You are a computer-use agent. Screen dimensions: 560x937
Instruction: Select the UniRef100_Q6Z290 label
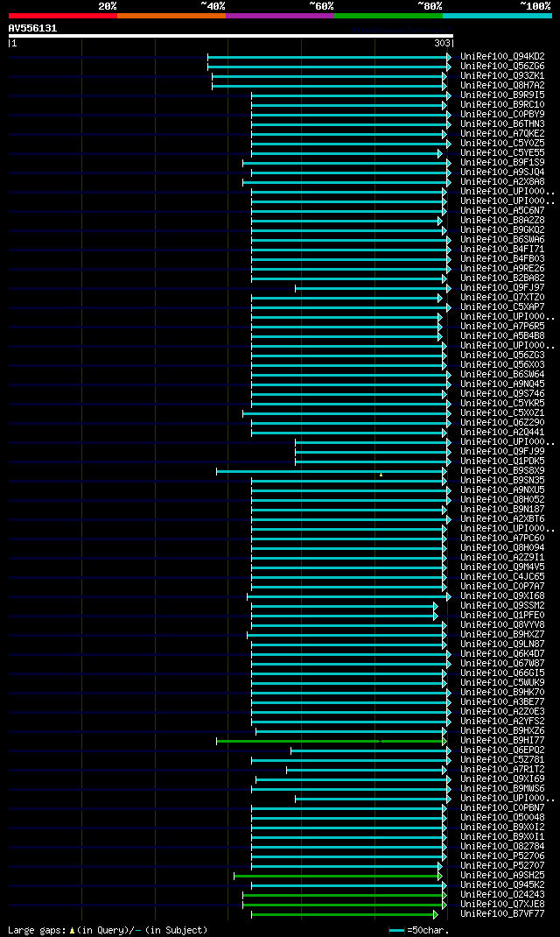point(502,422)
